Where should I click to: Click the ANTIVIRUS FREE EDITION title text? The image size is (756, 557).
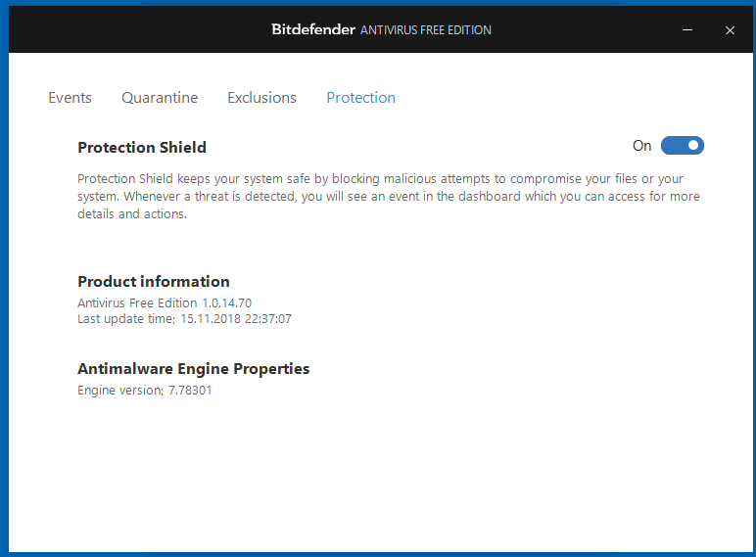point(426,30)
